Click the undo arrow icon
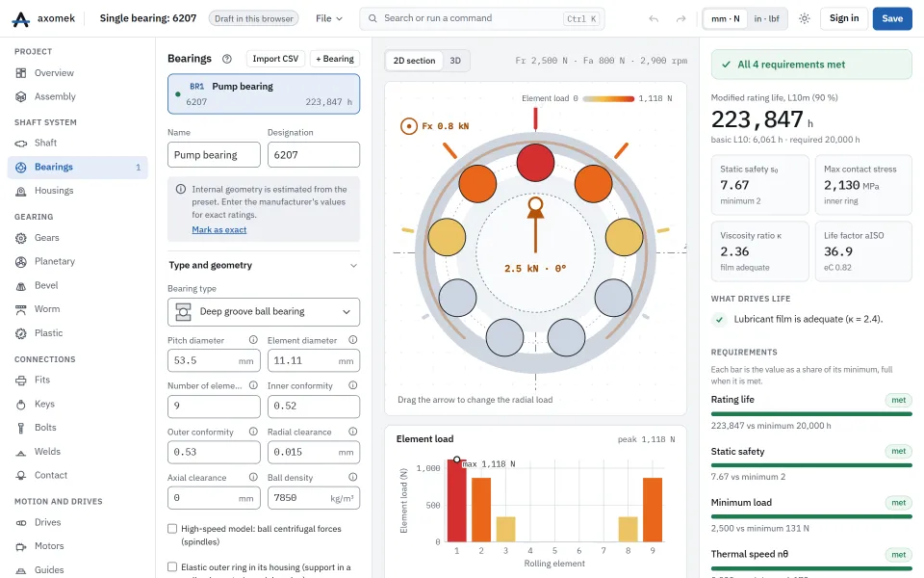 point(654,19)
